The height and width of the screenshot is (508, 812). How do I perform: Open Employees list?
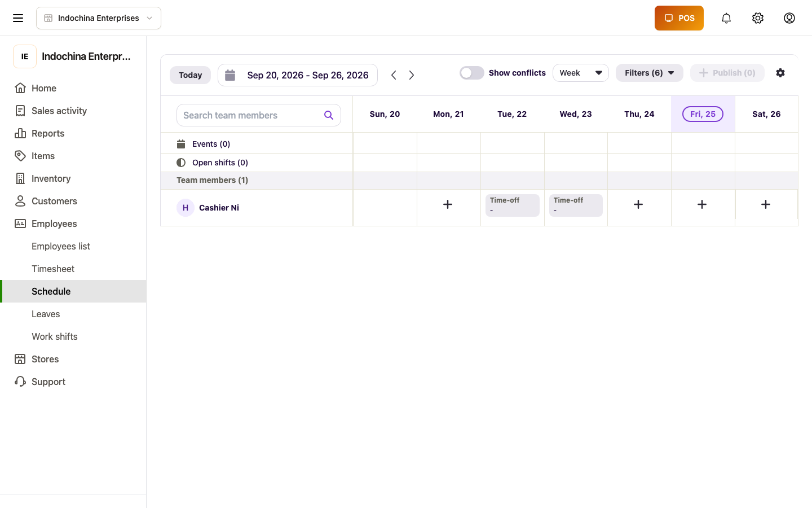73,246
